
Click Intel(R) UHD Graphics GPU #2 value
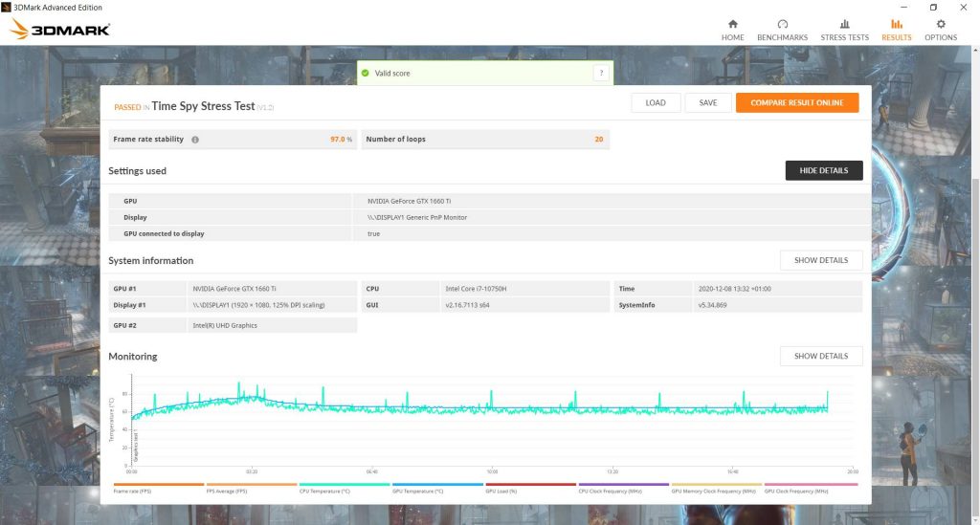click(x=224, y=325)
